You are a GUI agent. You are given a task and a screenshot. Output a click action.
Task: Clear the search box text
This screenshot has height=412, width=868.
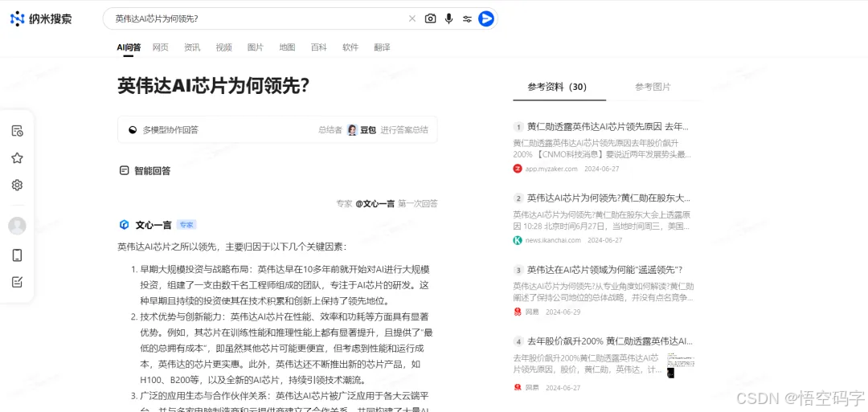(x=411, y=18)
